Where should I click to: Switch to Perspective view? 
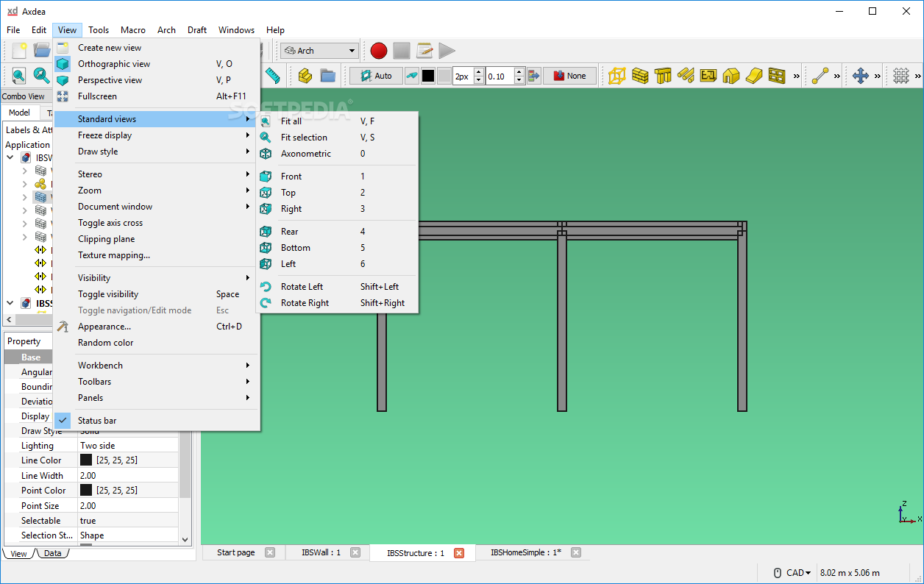pyautogui.click(x=157, y=80)
